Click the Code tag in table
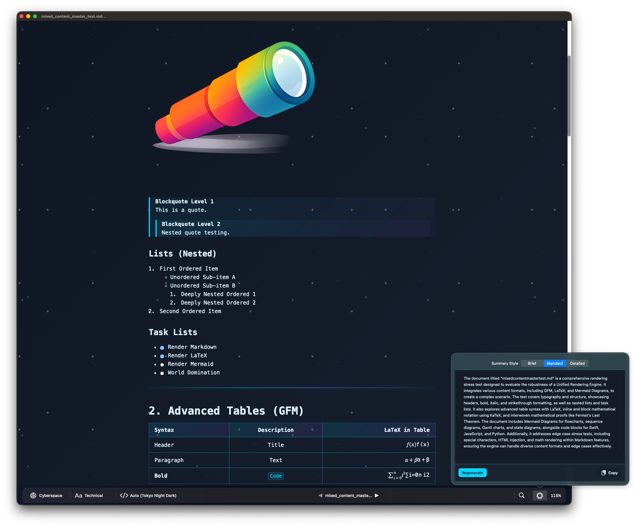Image resolution: width=640 pixels, height=527 pixels. tap(276, 476)
